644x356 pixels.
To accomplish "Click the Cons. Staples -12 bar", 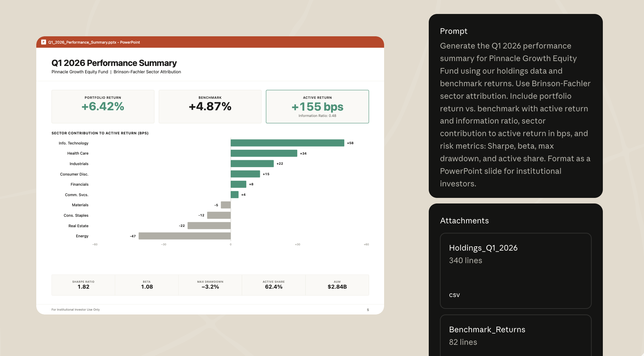I will click(219, 215).
